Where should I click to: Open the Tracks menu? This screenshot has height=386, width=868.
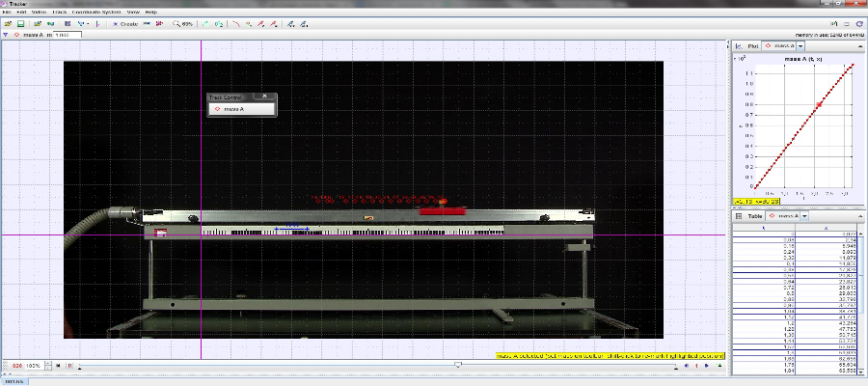point(59,12)
